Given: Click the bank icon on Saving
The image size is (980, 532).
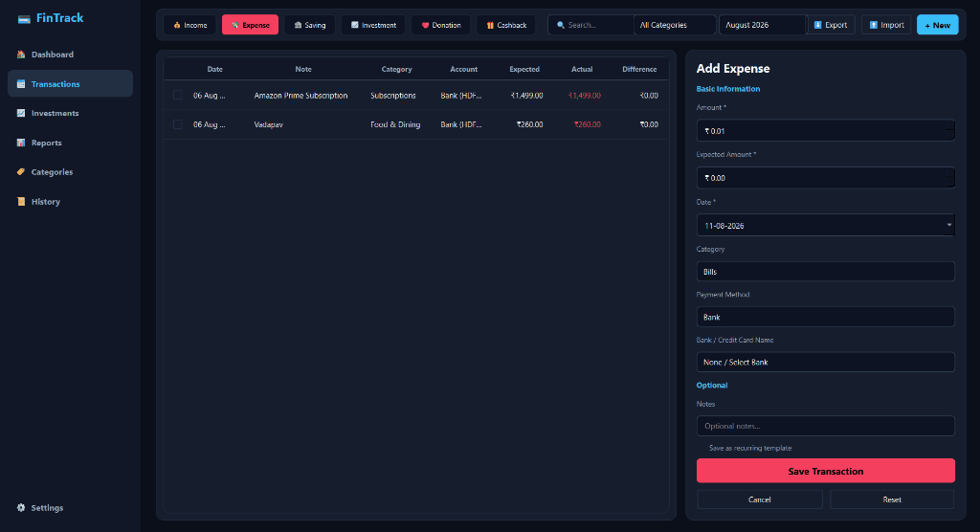Looking at the screenshot, I should [298, 25].
